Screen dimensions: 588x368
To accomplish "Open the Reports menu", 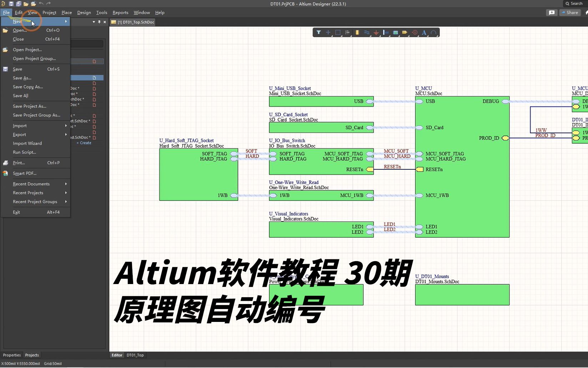I will pos(121,13).
